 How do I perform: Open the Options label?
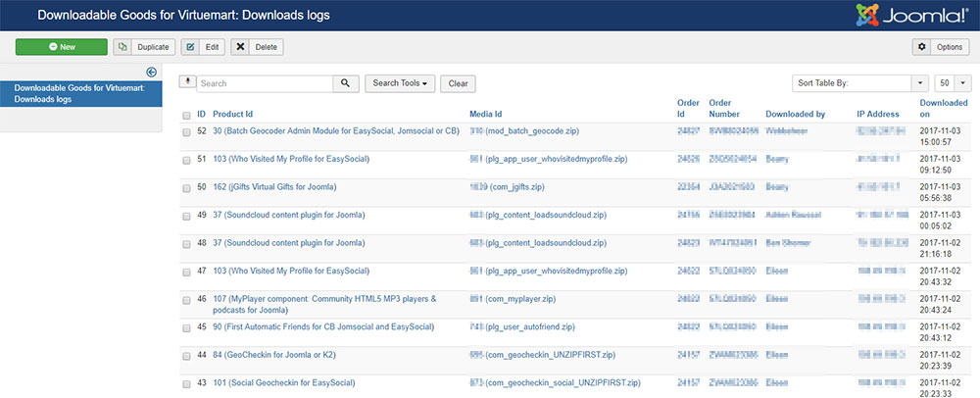pos(950,47)
